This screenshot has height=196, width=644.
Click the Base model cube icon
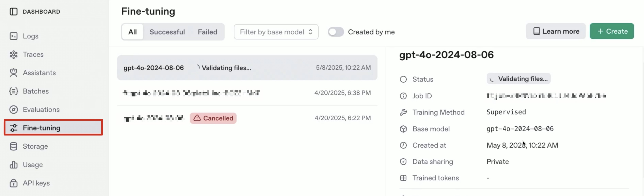(x=403, y=129)
